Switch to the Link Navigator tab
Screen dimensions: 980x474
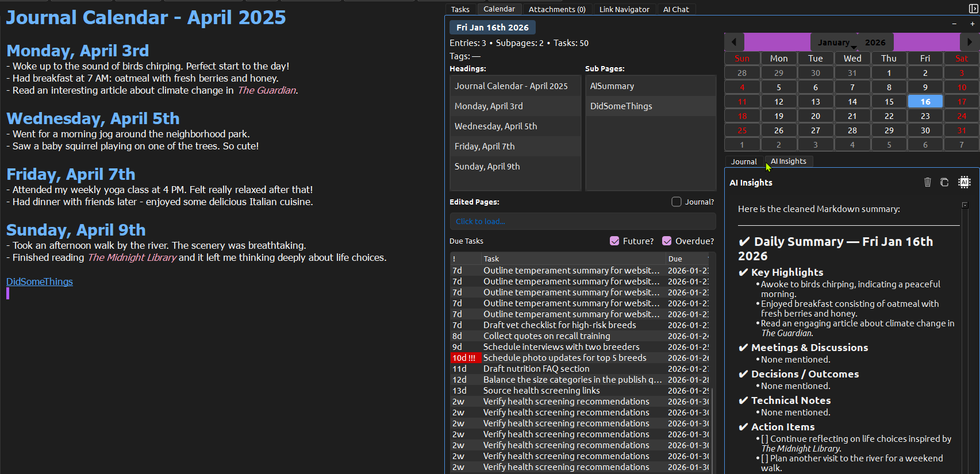pos(624,9)
